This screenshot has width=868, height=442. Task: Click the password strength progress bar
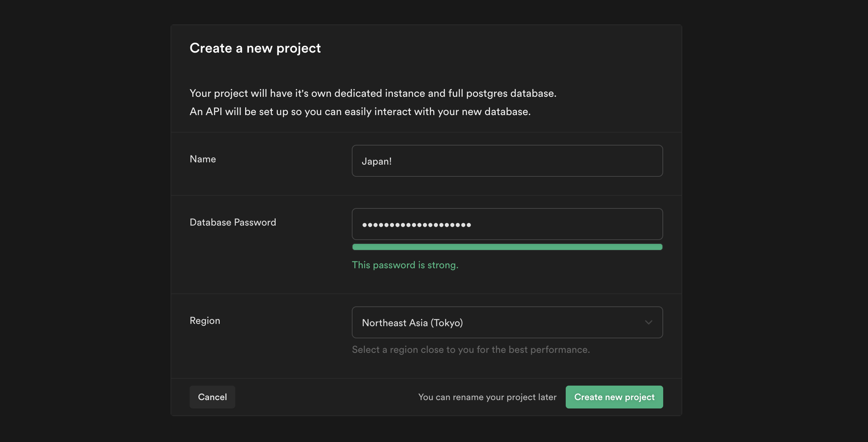point(507,247)
